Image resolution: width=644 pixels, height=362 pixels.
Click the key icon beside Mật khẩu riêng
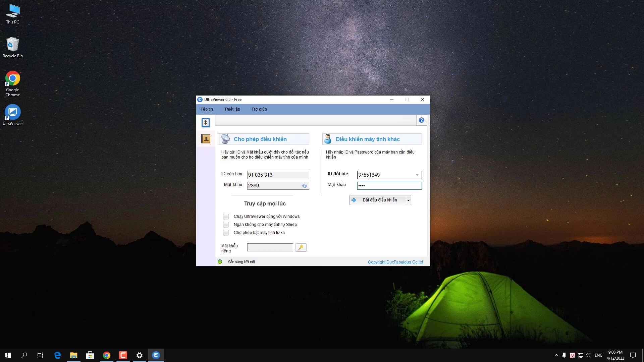tap(301, 247)
